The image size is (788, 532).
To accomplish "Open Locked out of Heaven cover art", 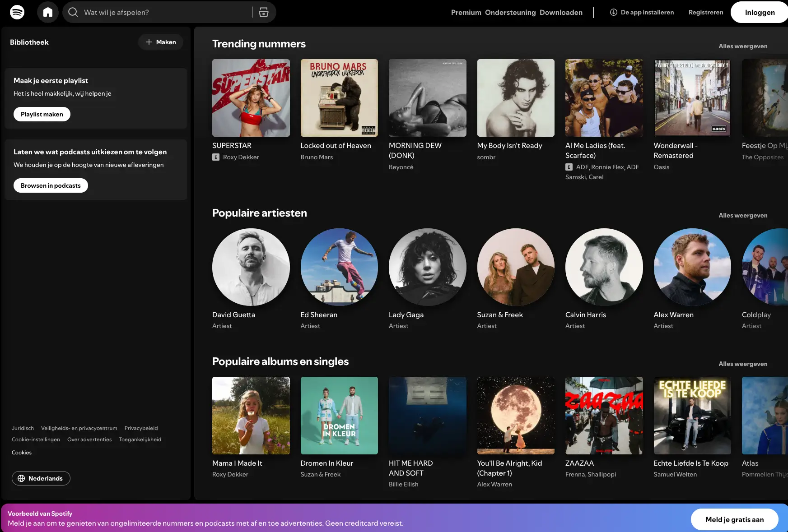I will pyautogui.click(x=339, y=98).
